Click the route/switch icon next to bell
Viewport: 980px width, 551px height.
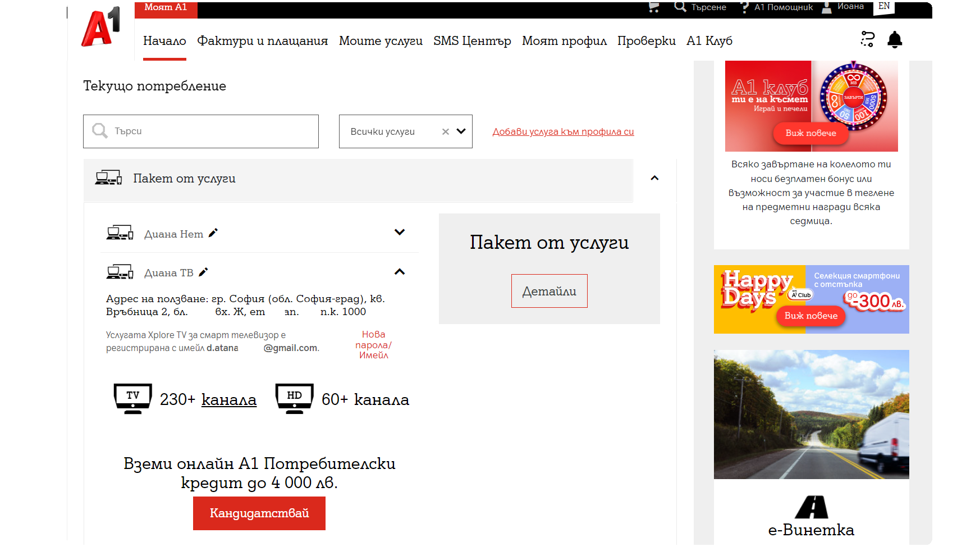868,39
